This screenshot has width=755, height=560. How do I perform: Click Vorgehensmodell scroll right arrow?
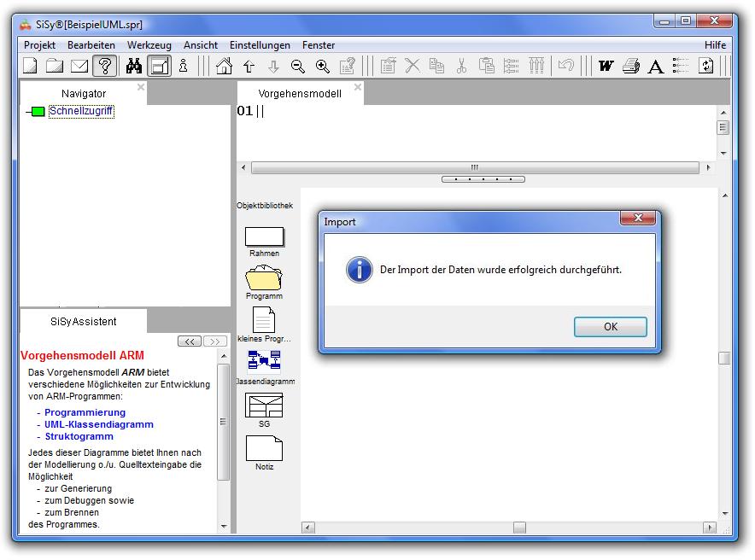708,167
